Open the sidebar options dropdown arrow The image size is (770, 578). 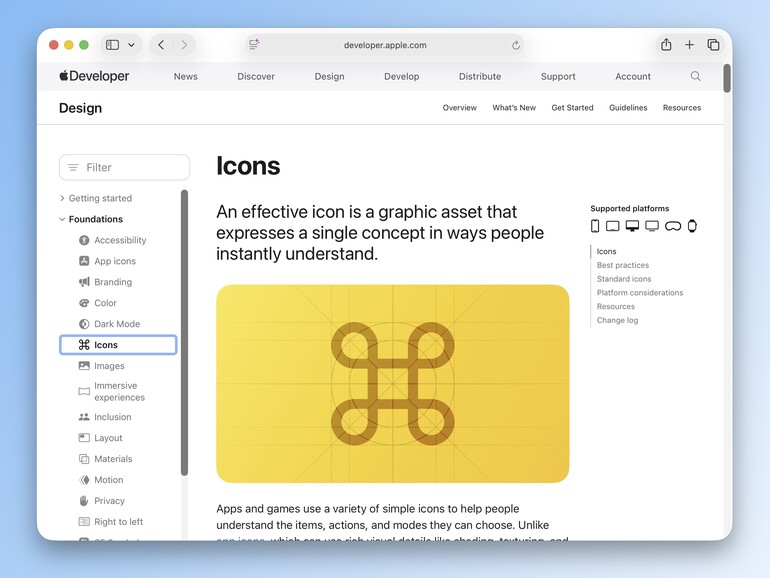pyautogui.click(x=131, y=45)
